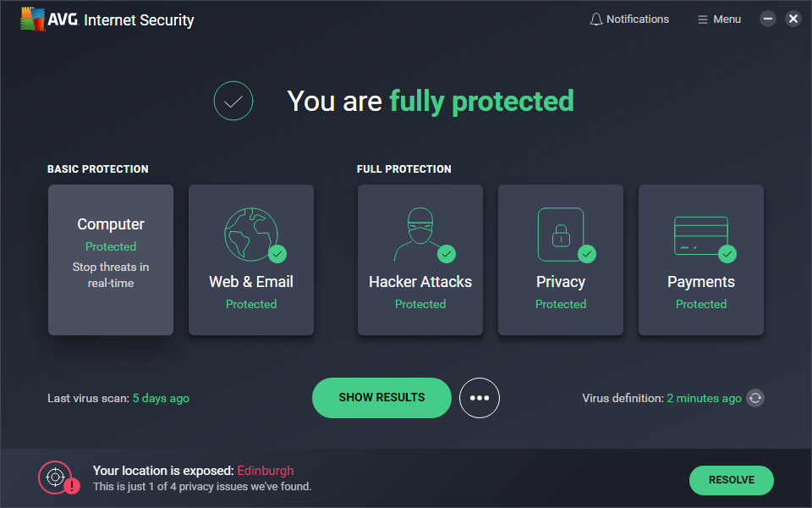812x508 pixels.
Task: Refresh virus definitions with update icon
Action: (755, 398)
